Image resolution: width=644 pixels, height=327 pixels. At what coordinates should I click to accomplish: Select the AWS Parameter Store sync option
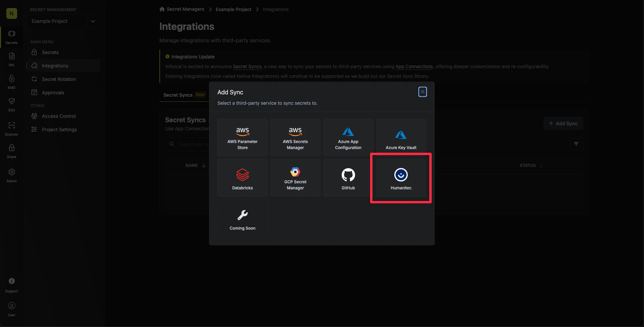243,138
